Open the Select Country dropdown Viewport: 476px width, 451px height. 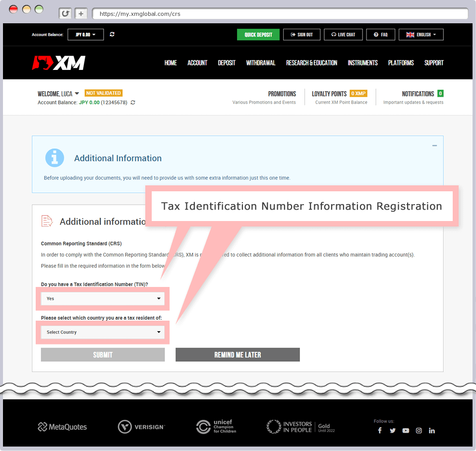(x=103, y=332)
